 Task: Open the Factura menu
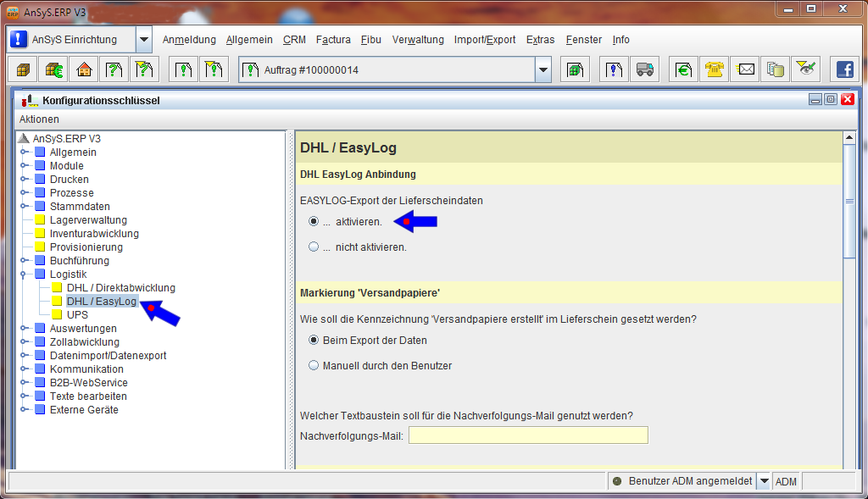pyautogui.click(x=333, y=40)
